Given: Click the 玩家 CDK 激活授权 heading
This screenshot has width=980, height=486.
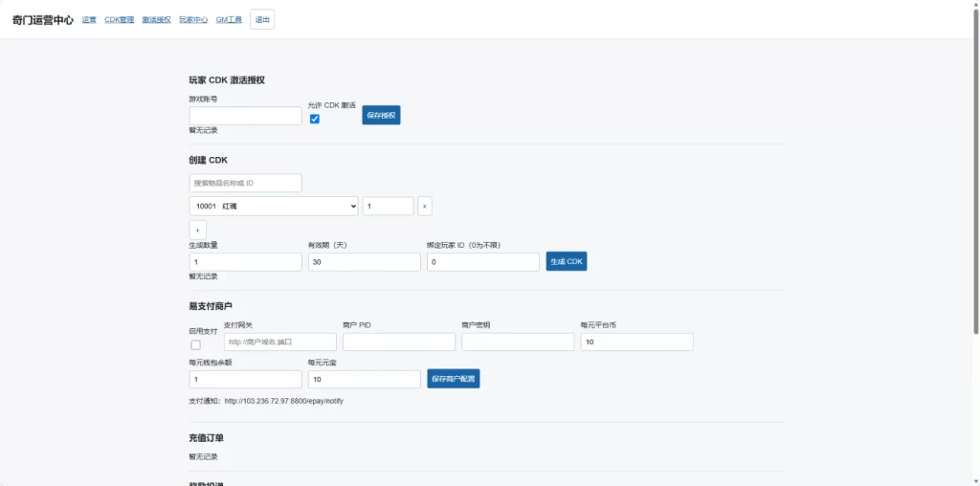Looking at the screenshot, I should 227,80.
